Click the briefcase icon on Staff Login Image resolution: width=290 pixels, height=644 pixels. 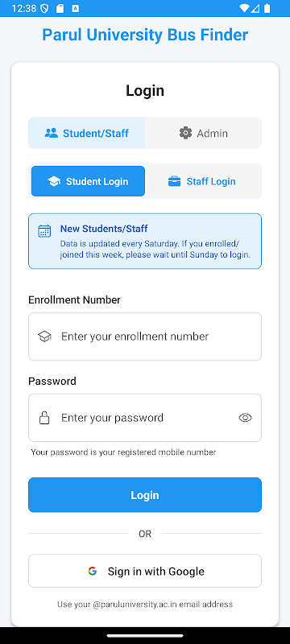point(175,182)
